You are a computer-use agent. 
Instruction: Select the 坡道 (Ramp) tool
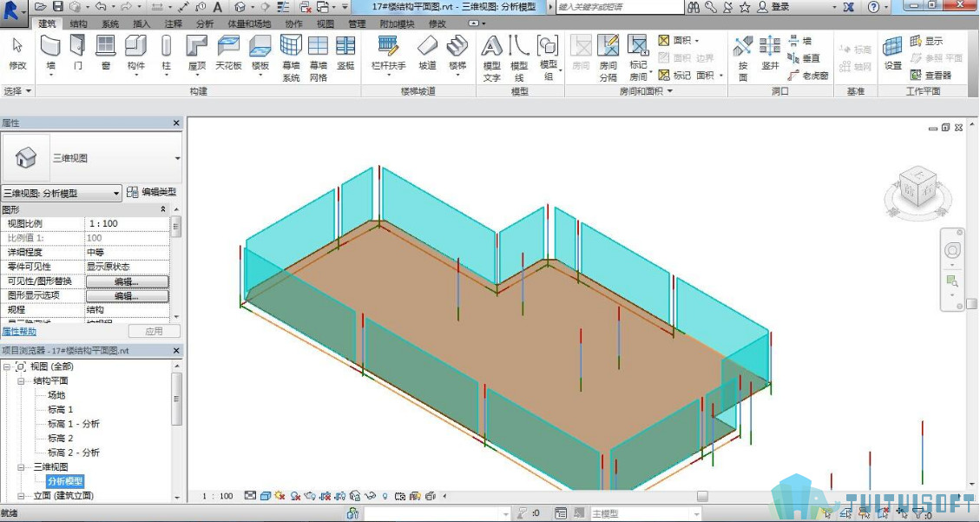[427, 52]
